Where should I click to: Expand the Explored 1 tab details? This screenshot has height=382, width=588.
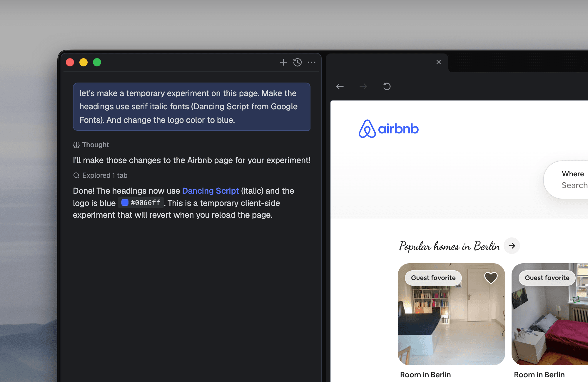pyautogui.click(x=100, y=175)
